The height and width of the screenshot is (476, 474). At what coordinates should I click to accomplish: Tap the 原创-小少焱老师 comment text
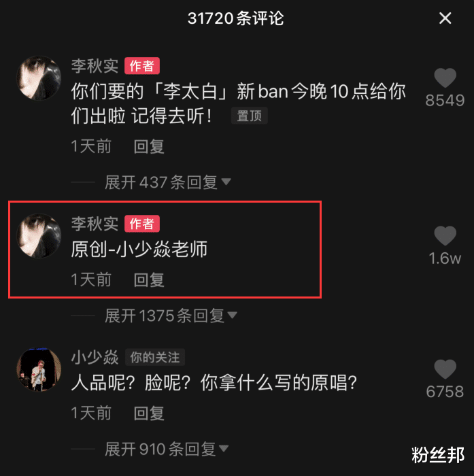139,250
